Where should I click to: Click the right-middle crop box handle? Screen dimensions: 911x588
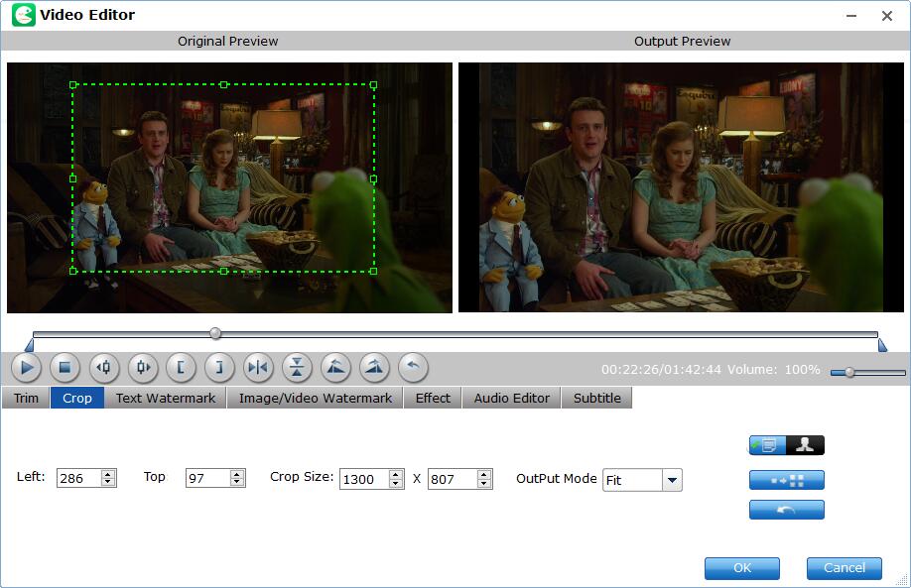click(x=373, y=179)
